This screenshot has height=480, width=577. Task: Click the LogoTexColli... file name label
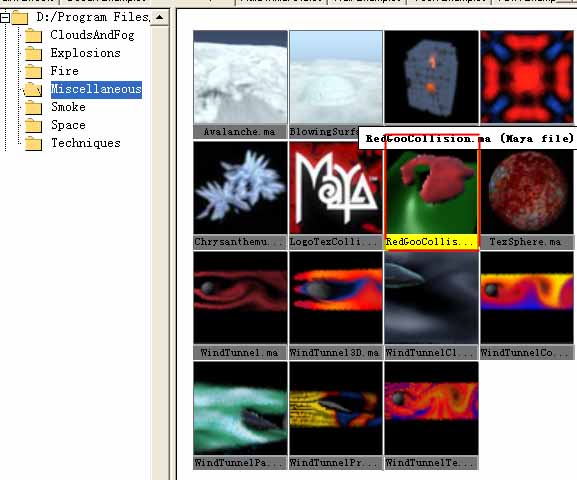coord(336,242)
